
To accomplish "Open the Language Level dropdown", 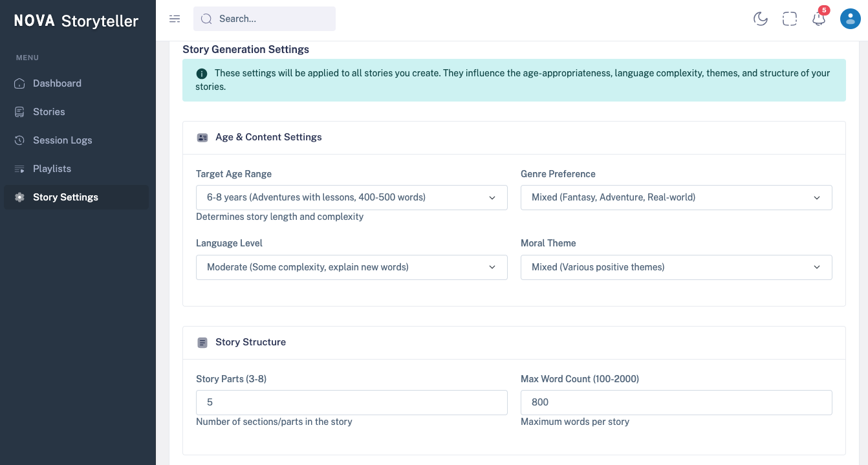I will (x=351, y=267).
